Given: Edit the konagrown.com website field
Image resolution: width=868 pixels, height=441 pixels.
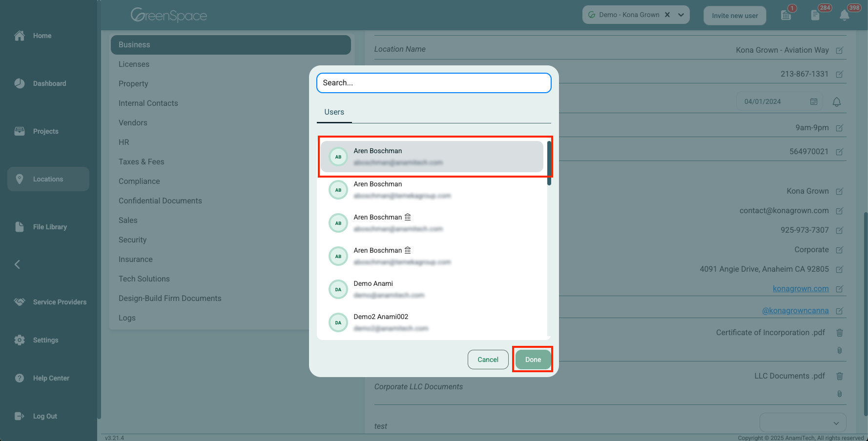Looking at the screenshot, I should coord(840,289).
